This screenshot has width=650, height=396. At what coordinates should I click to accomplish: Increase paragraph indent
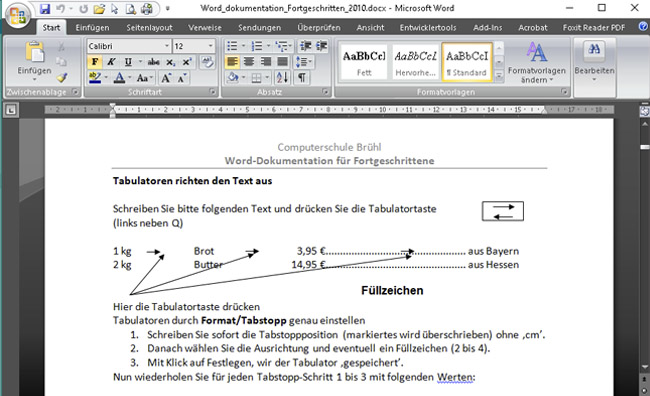pyautogui.click(x=321, y=46)
